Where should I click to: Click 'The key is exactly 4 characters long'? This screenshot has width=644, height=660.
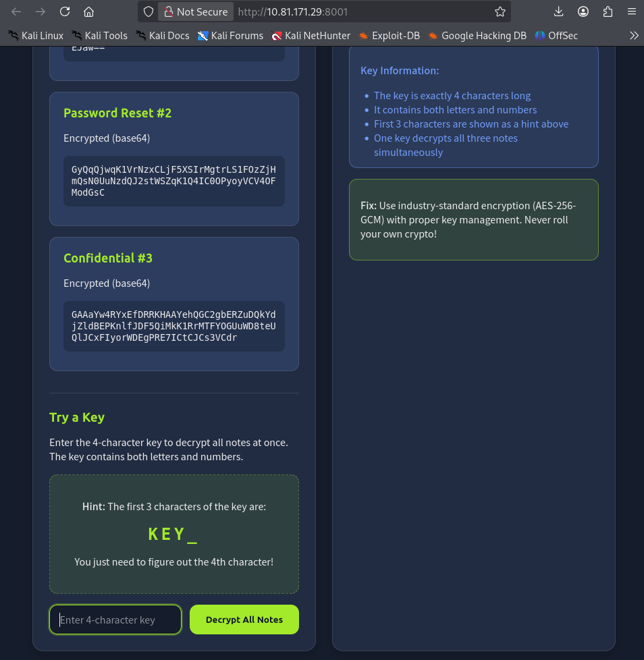(x=452, y=96)
